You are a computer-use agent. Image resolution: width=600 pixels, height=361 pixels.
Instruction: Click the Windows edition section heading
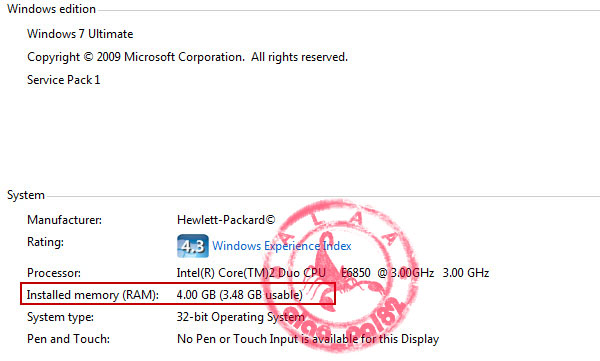(x=51, y=9)
